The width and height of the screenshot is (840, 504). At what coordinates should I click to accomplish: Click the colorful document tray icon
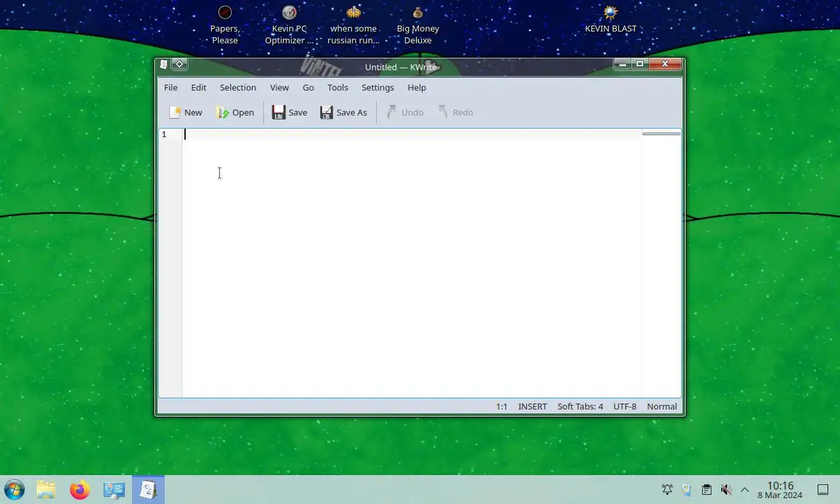point(686,490)
